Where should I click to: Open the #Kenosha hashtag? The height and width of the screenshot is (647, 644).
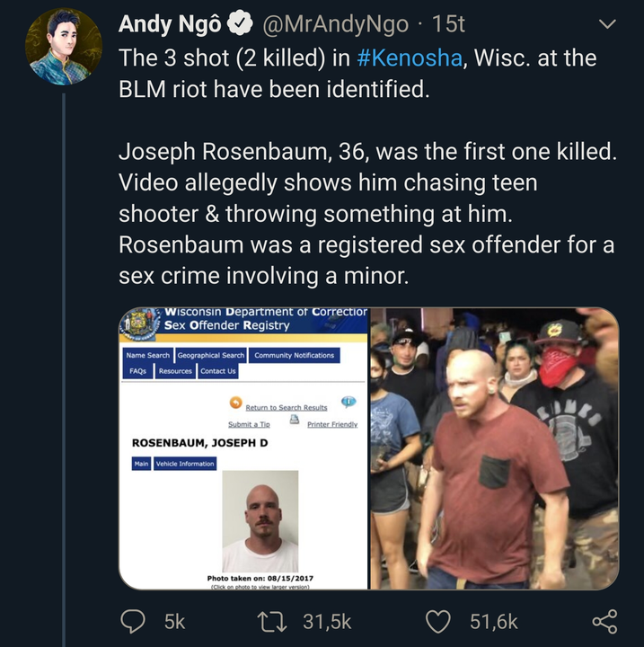[x=410, y=58]
